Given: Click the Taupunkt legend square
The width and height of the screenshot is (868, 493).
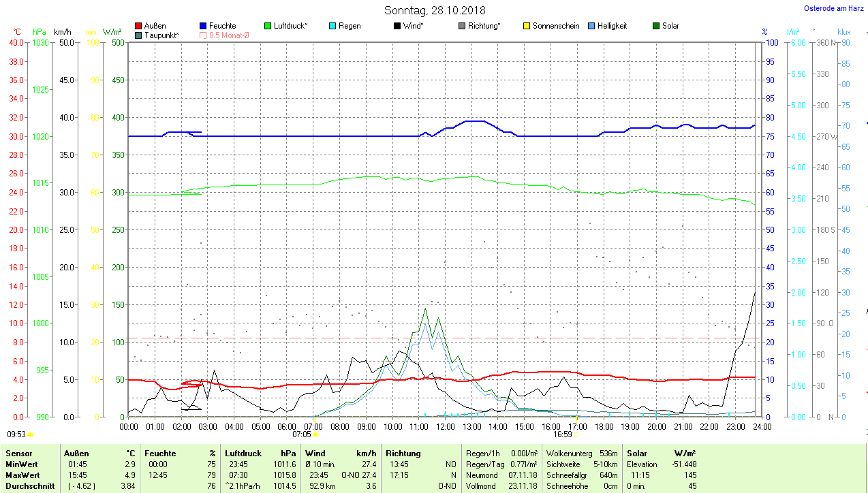Looking at the screenshot, I should click(x=139, y=35).
